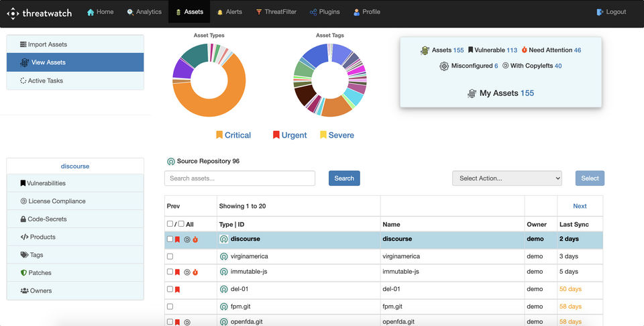Click the Severe yellow bookmark icon
Screen dimensions: 644x326
pyautogui.click(x=323, y=135)
